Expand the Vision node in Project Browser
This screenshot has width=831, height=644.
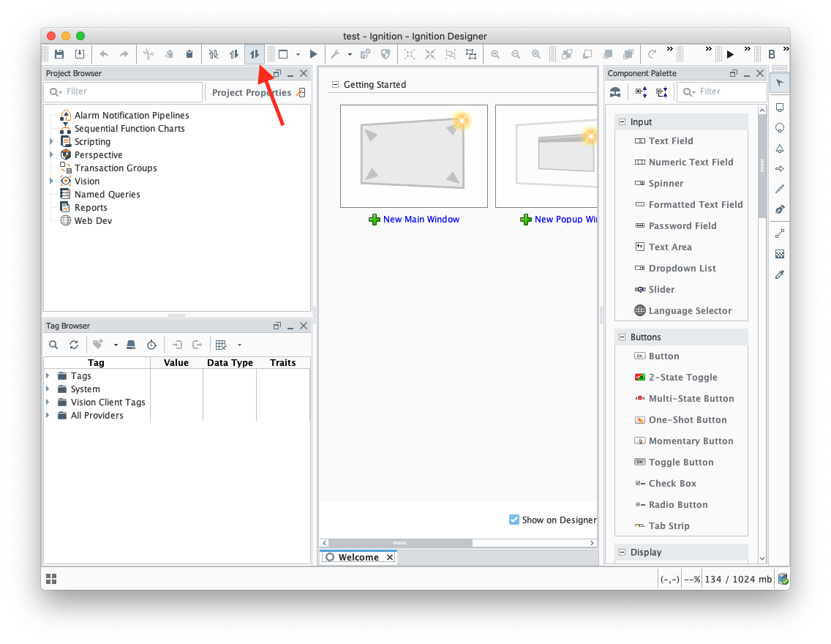pyautogui.click(x=51, y=181)
